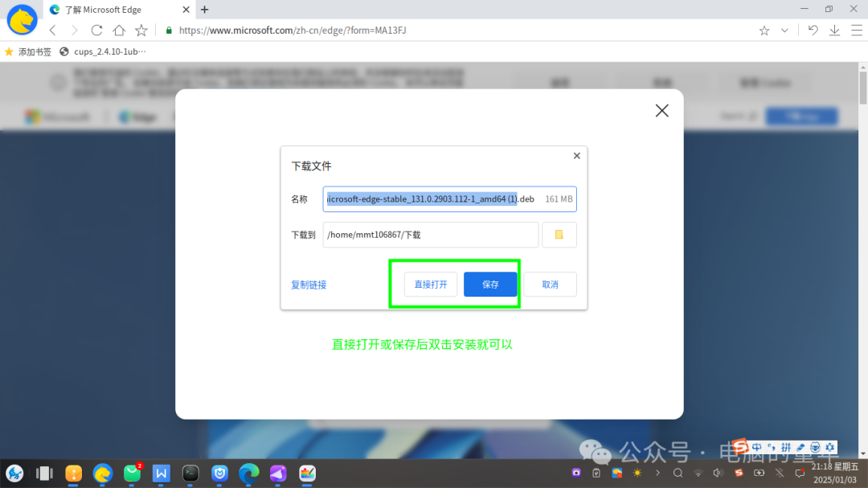The height and width of the screenshot is (488, 868).
Task: Save the Edge deb file with 保存 button
Action: coord(490,284)
